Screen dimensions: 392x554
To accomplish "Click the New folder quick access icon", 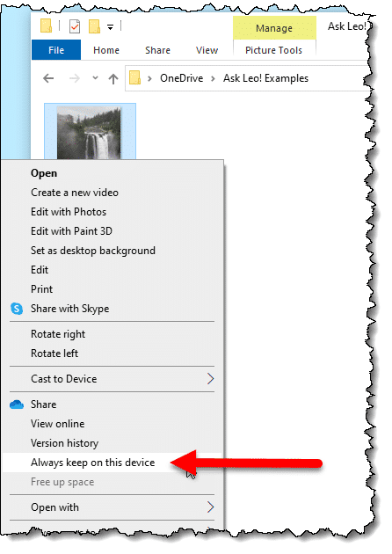I will 94,26.
